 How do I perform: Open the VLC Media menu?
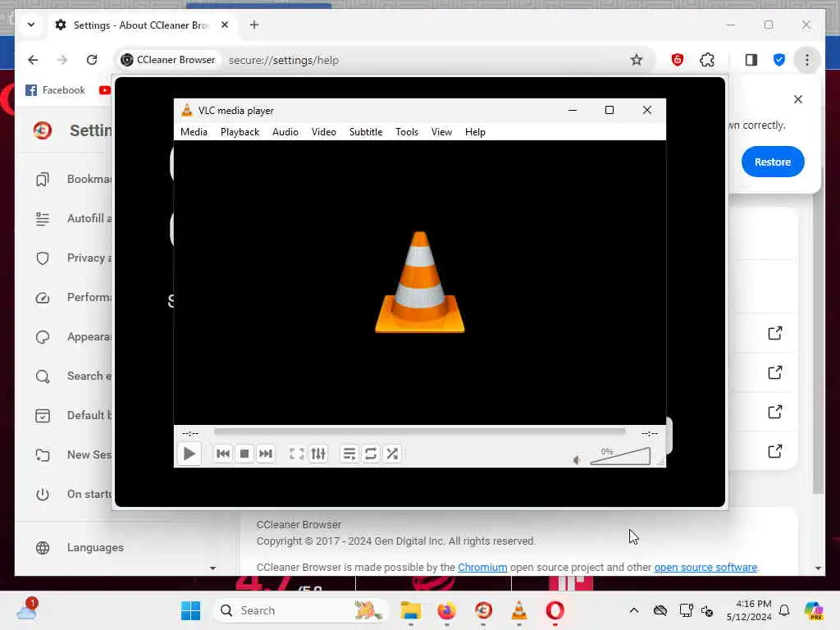194,132
